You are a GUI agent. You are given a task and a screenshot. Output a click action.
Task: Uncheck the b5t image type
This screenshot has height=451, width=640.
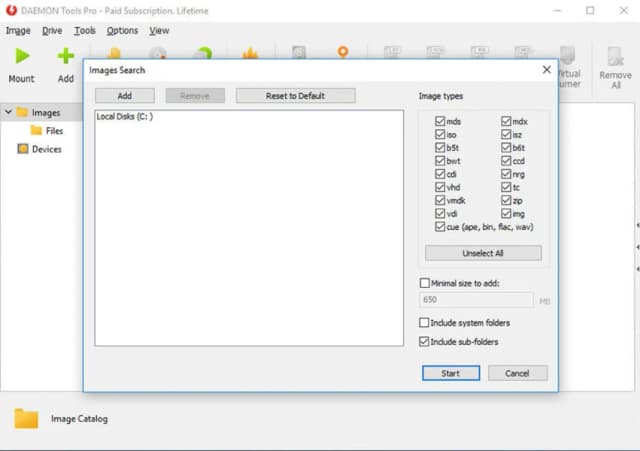[x=440, y=147]
